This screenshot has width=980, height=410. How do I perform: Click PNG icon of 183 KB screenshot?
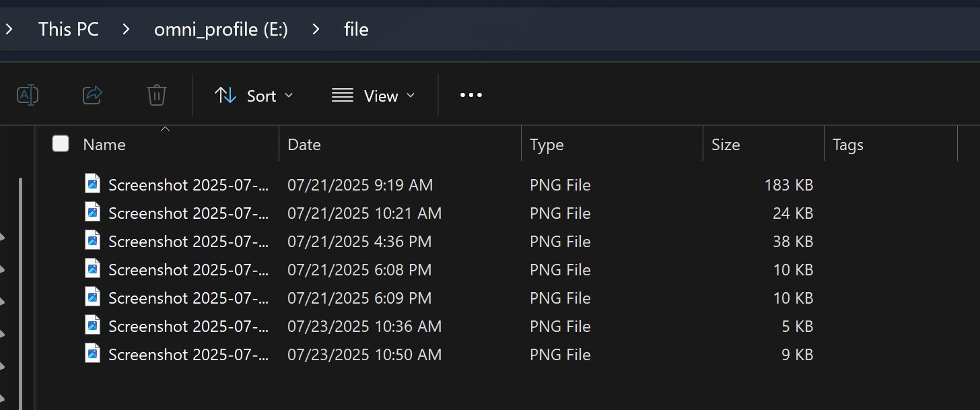(92, 184)
